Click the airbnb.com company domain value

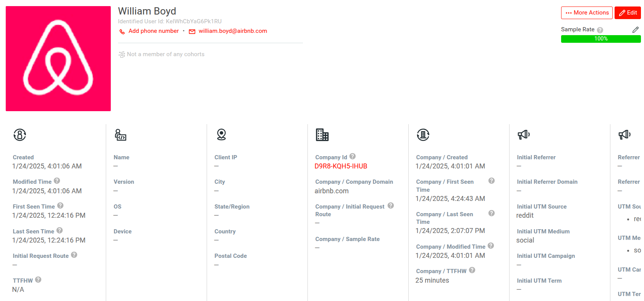(x=332, y=191)
